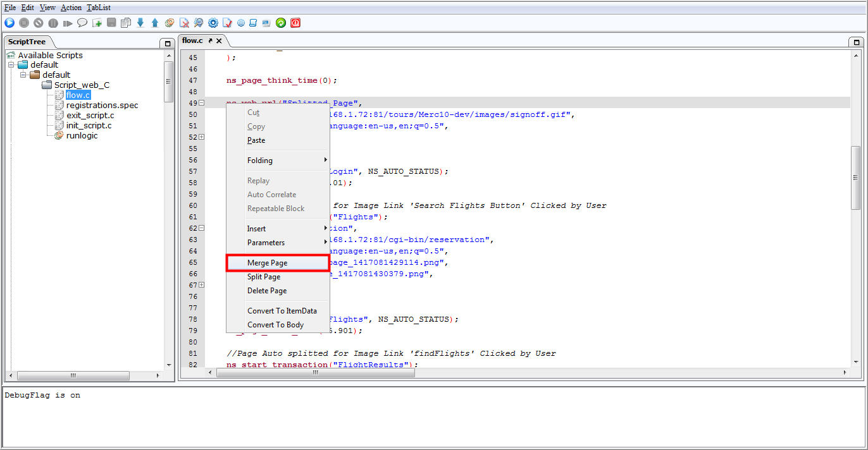The height and width of the screenshot is (450, 868).
Task: Expand the code fold at line 52
Action: [x=201, y=137]
